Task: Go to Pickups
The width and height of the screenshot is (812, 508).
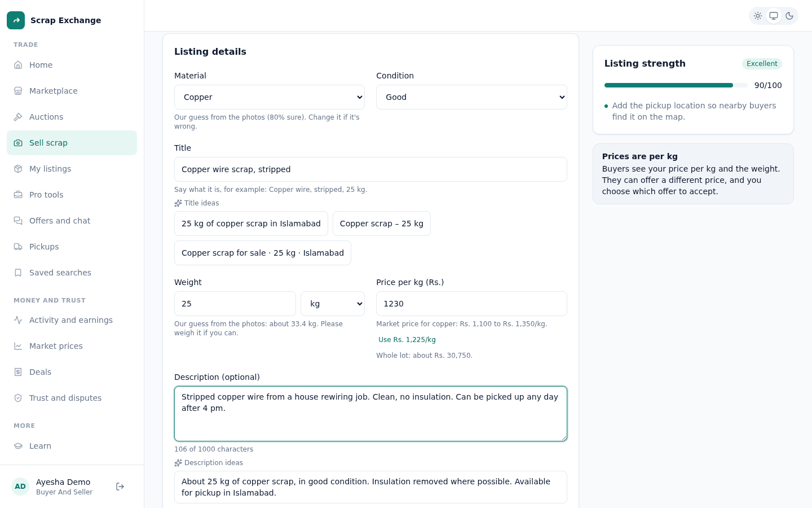Action: coord(72,247)
